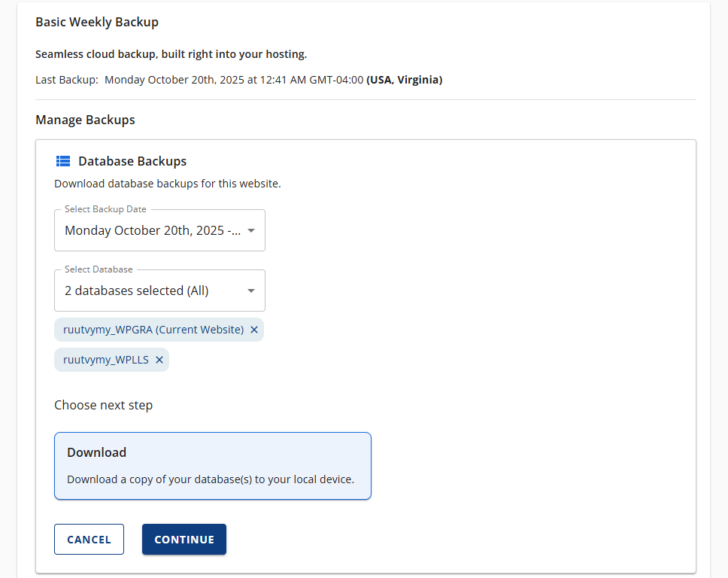Image resolution: width=728 pixels, height=578 pixels.
Task: Deselect ruutvymy_WPGRA (Current Website) via its X
Action: tap(254, 329)
